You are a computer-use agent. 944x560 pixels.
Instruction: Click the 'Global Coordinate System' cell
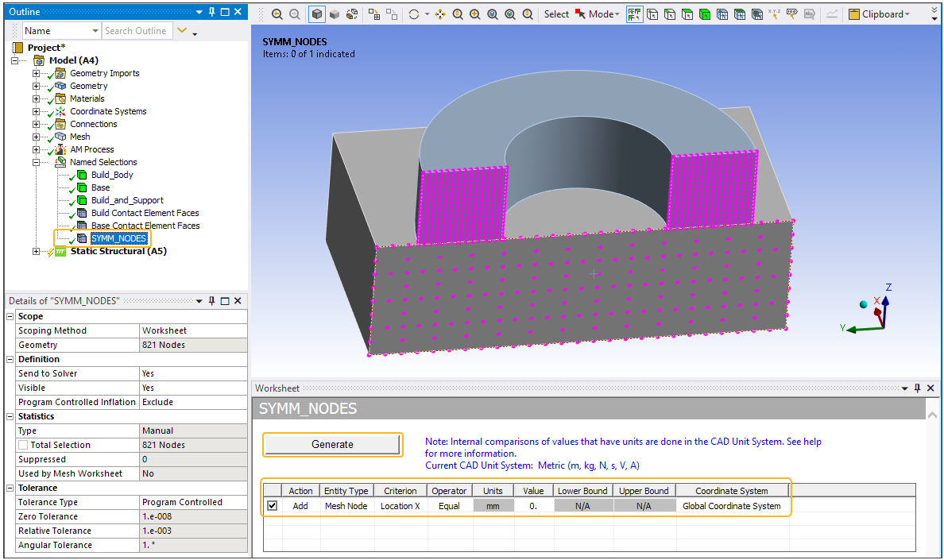(x=732, y=506)
